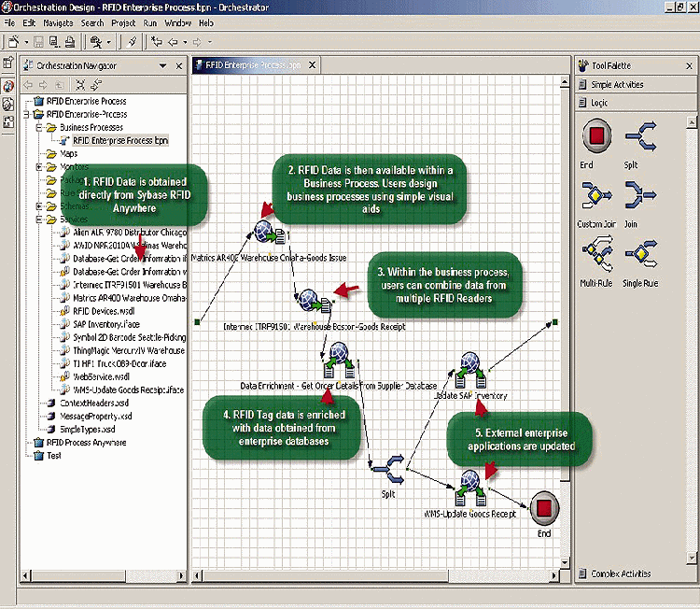Screen dimensions: 700x609
Task: Click the toolbar forward navigation arrow
Action: (x=197, y=42)
